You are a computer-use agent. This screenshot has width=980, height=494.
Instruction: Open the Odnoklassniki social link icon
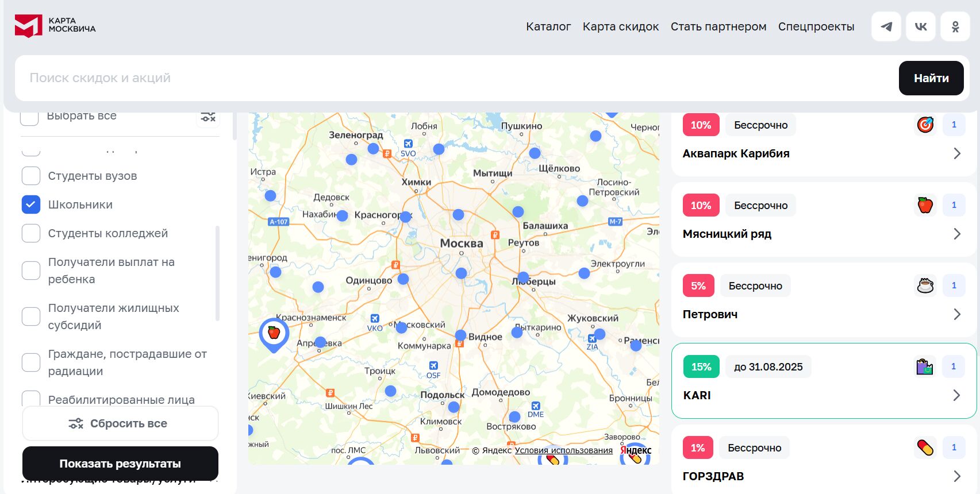[x=955, y=26]
